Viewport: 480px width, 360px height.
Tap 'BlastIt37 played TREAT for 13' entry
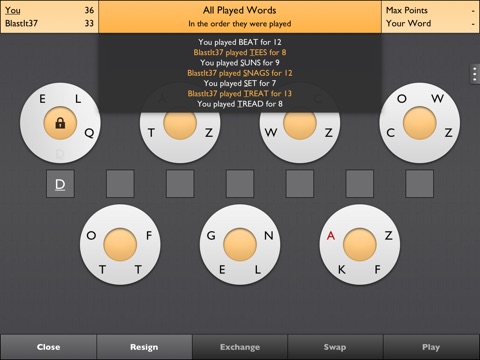click(x=240, y=94)
